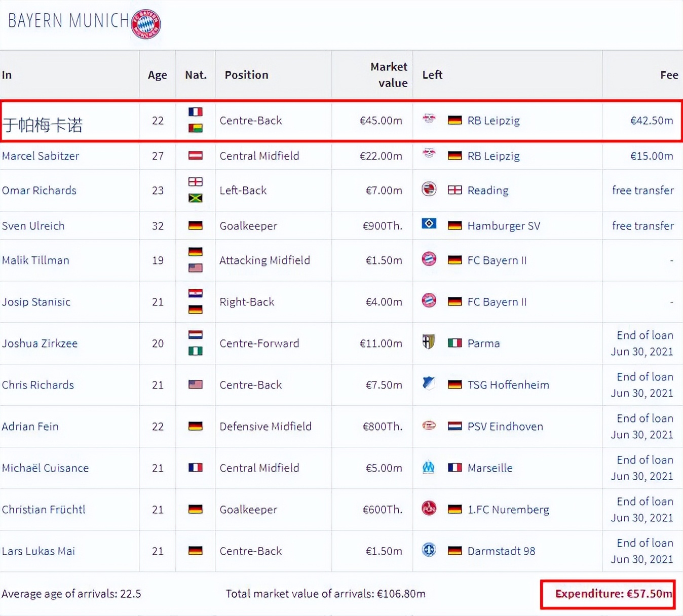Screen dimensions: 683x616
Task: Click the French nationality flag in 于帕梅卡诺 row
Action: [196, 112]
